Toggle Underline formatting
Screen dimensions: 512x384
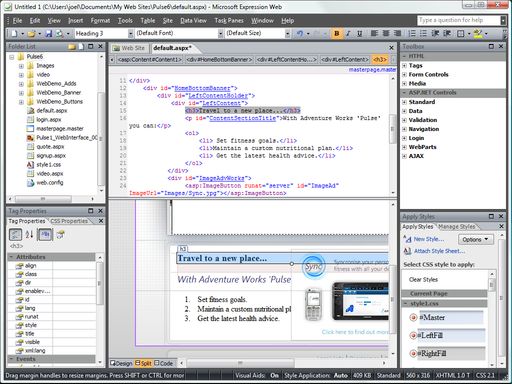[x=359, y=33]
